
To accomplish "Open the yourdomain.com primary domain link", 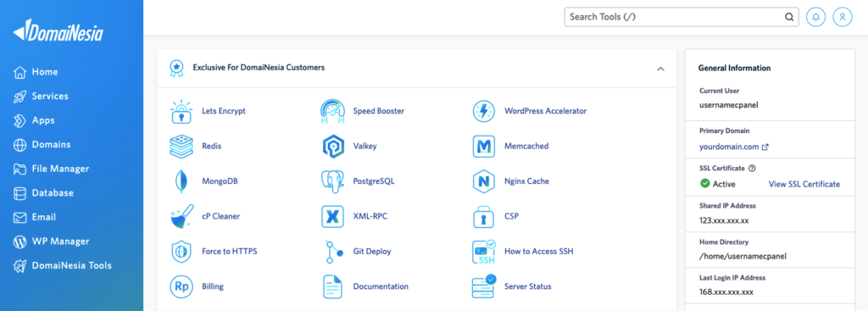I will click(x=733, y=147).
